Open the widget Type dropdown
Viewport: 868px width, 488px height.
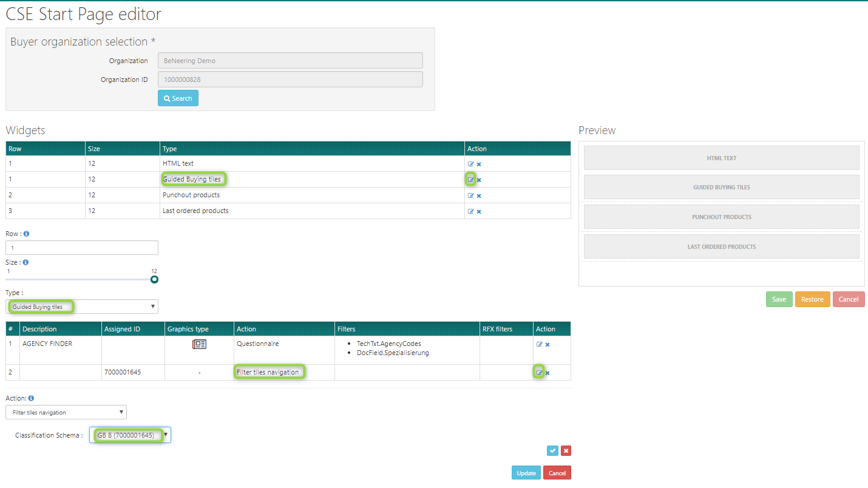(82, 307)
